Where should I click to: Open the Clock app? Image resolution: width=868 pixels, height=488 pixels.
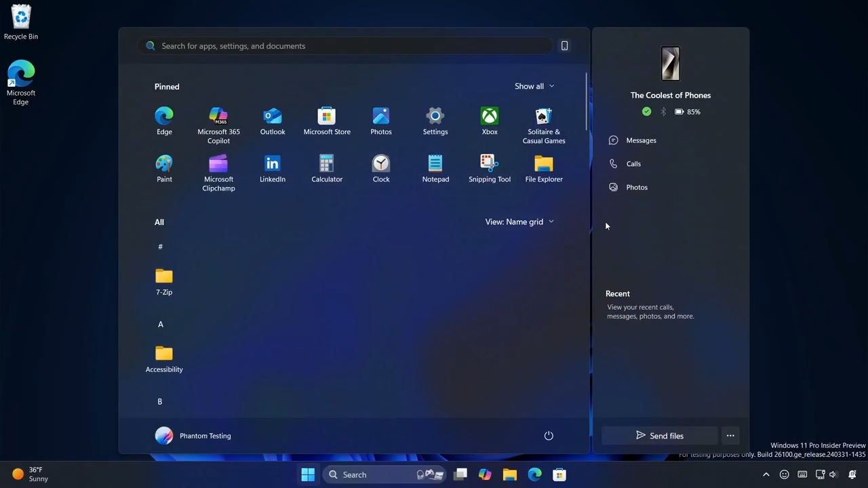pos(381,169)
